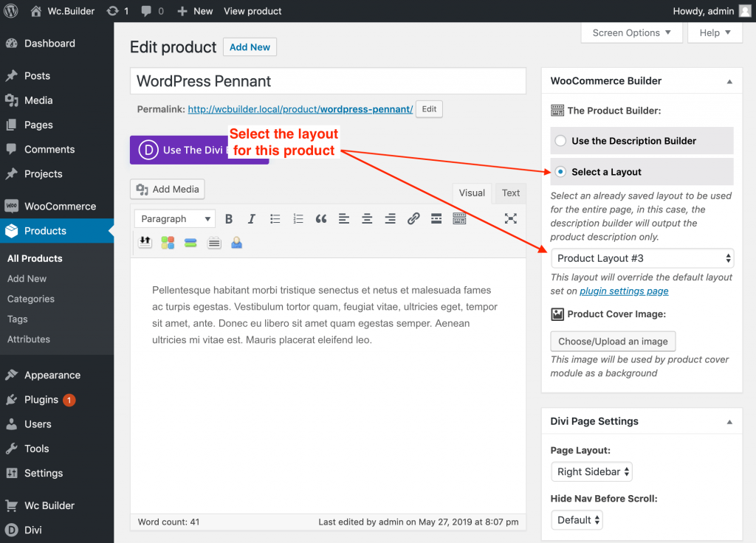Open the updates icon showing 1

click(x=117, y=10)
